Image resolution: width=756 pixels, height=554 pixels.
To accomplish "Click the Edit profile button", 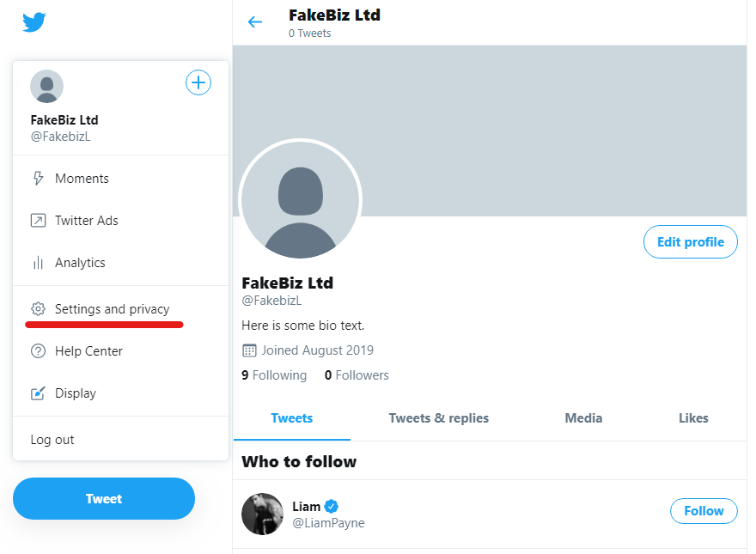I will coord(690,241).
